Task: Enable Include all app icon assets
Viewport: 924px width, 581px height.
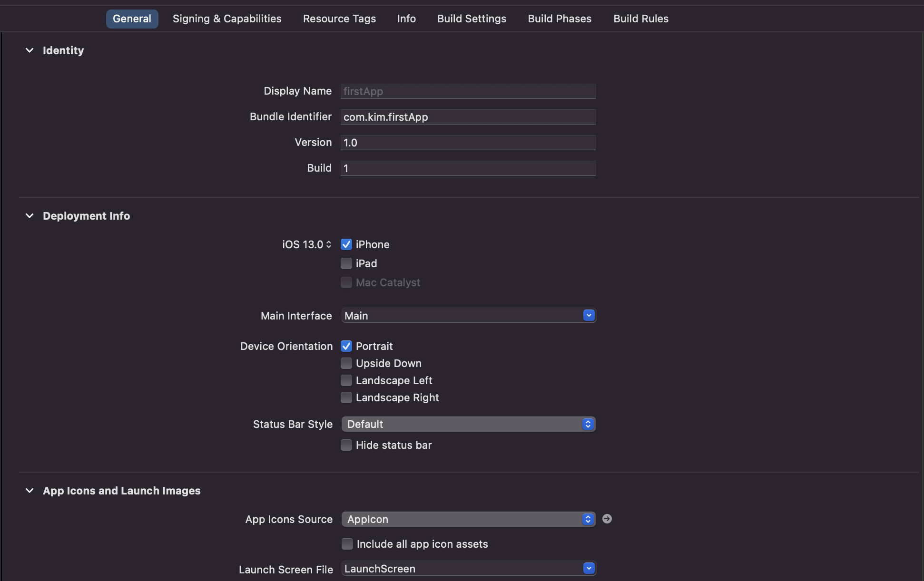Action: click(x=347, y=544)
